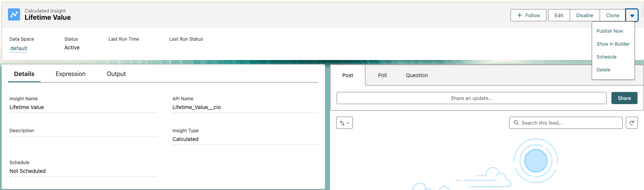644x190 pixels.
Task: Switch to the Poll tab
Action: coord(382,75)
